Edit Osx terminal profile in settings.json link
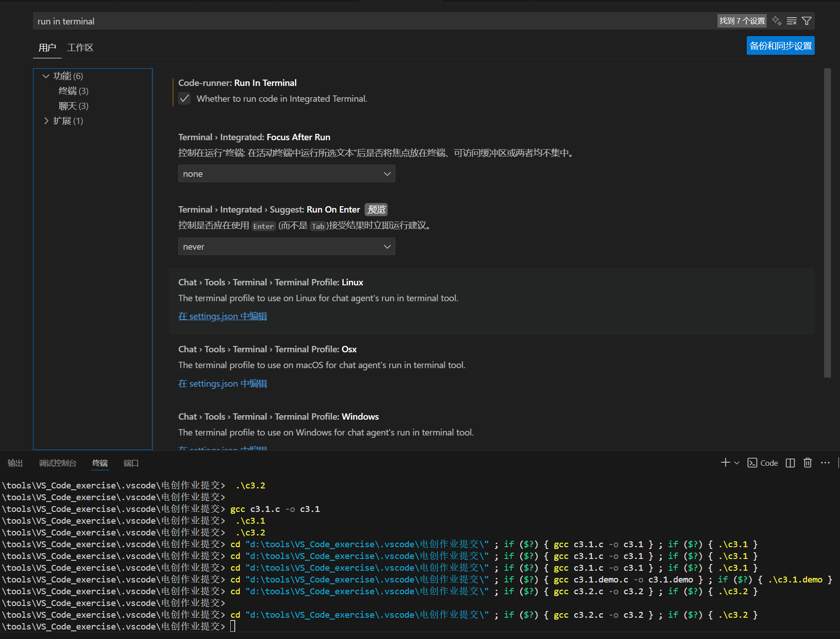 223,383
